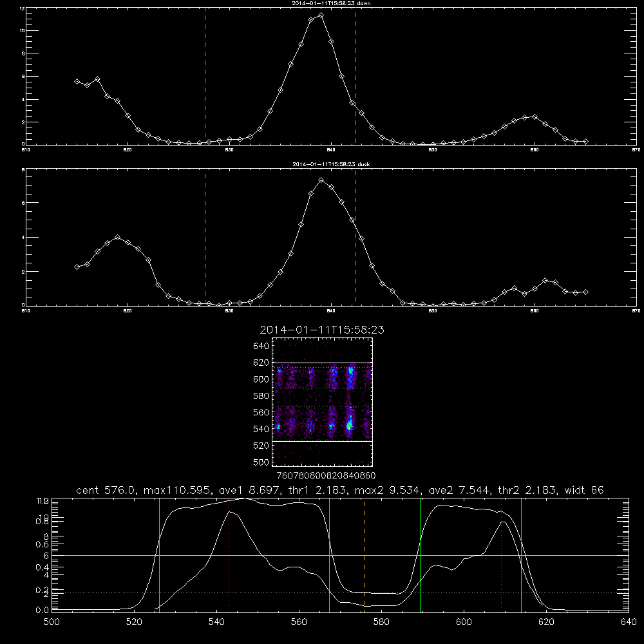This screenshot has height=644, width=644.
Task: Click the red dotted peak line near 543
Action: pyautogui.click(x=229, y=555)
